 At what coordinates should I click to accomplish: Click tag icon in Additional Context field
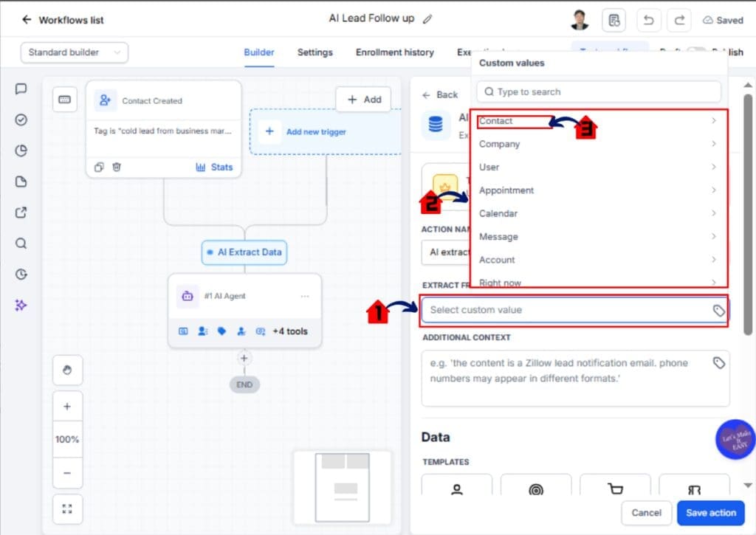click(x=718, y=362)
